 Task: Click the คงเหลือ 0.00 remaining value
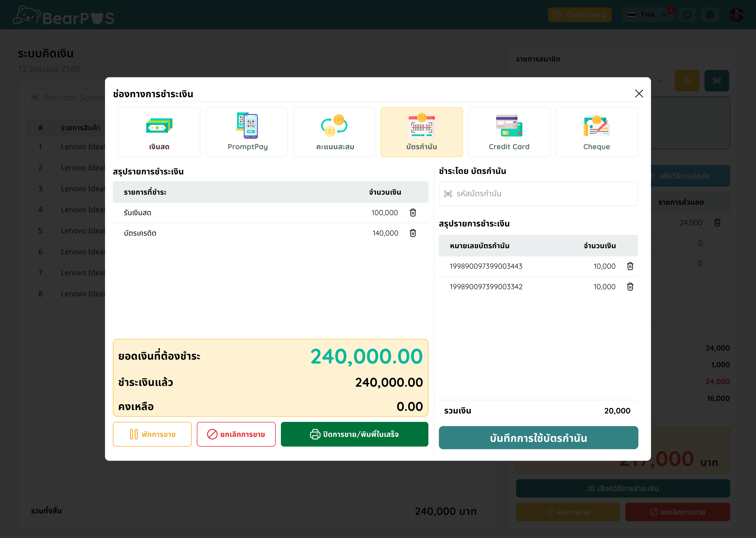coord(409,406)
